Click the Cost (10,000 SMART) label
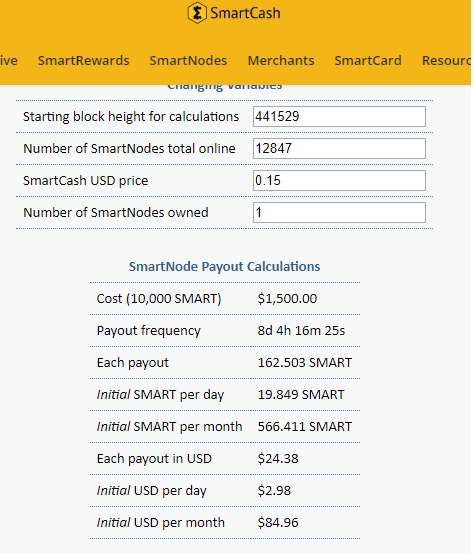473x553 pixels. pos(159,299)
